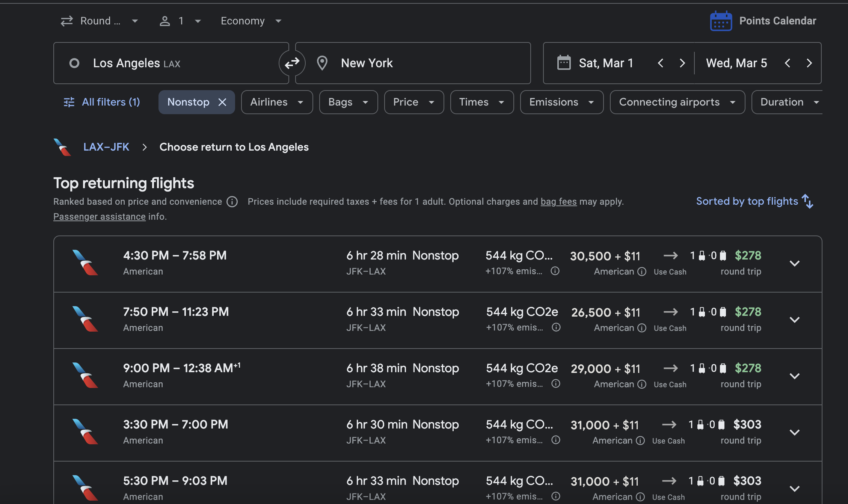Screen dimensions: 848x504
Task: Open the Points Calendar icon
Action: [x=721, y=21]
